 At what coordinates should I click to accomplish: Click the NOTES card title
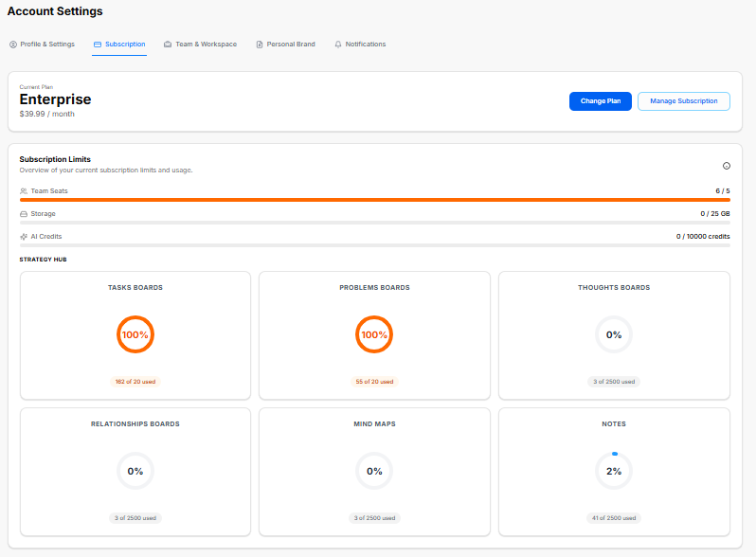[614, 423]
